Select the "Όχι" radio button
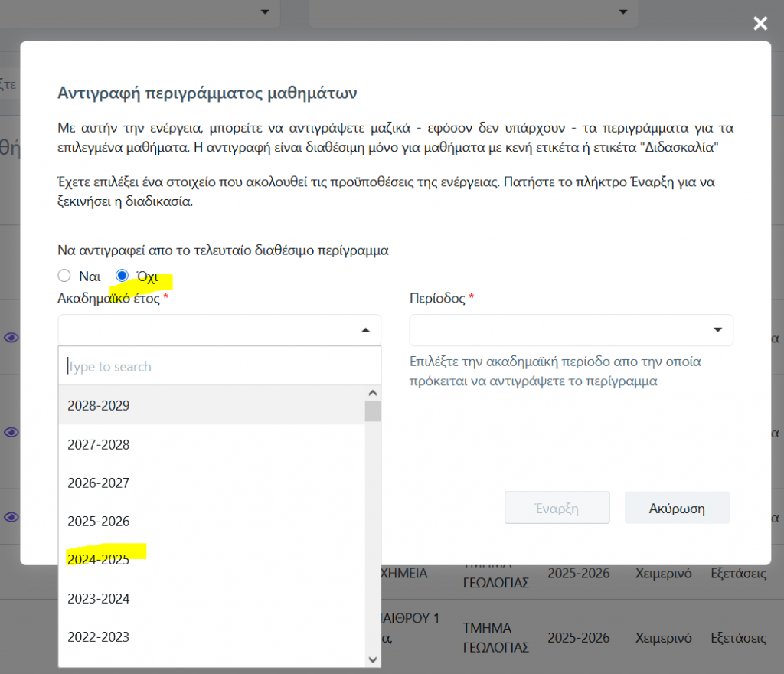This screenshot has height=674, width=784. coord(122,276)
